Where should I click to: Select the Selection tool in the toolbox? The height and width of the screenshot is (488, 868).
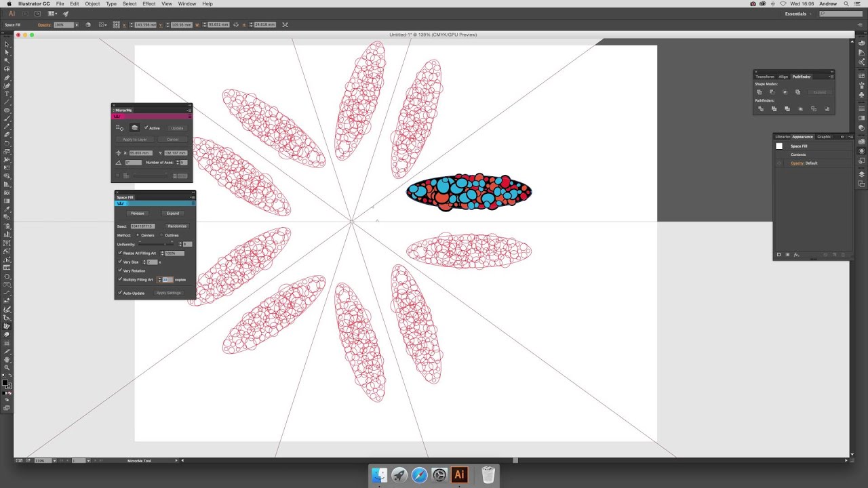[x=7, y=44]
